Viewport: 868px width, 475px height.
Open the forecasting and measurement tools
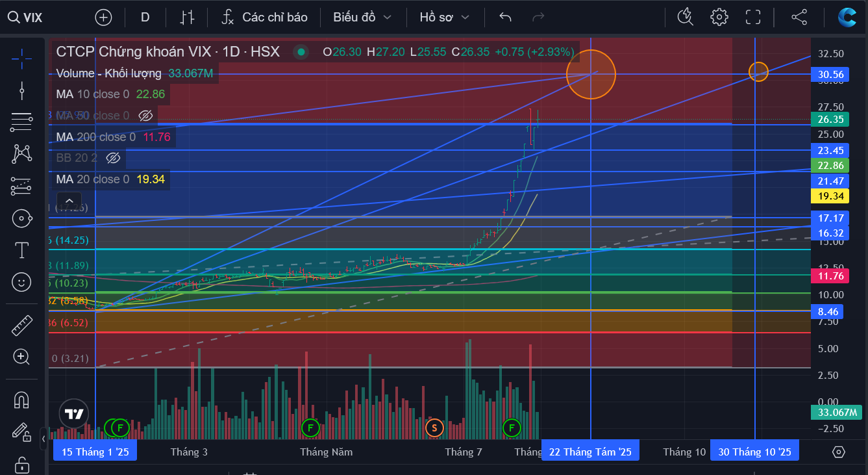pyautogui.click(x=21, y=186)
